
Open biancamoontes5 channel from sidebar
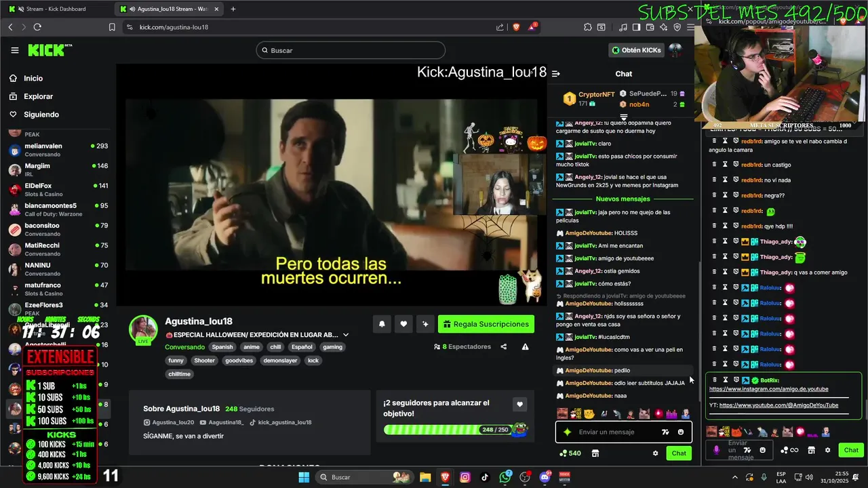58,209
